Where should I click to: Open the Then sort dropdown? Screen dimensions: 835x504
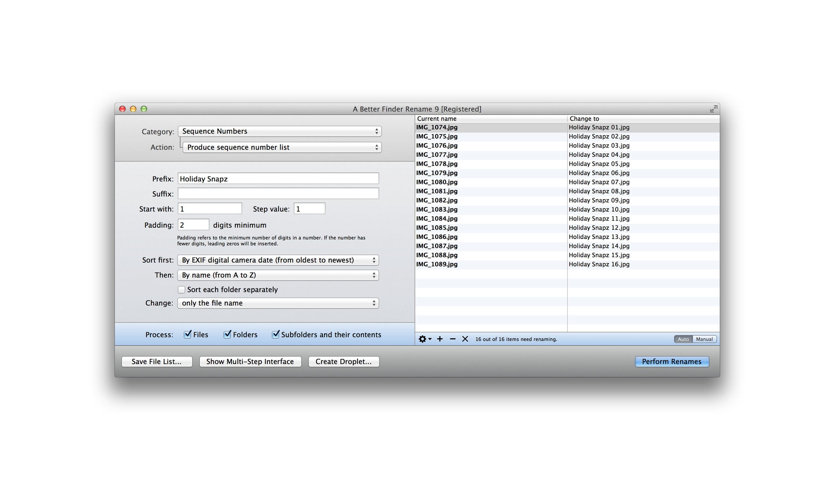pyautogui.click(x=278, y=275)
